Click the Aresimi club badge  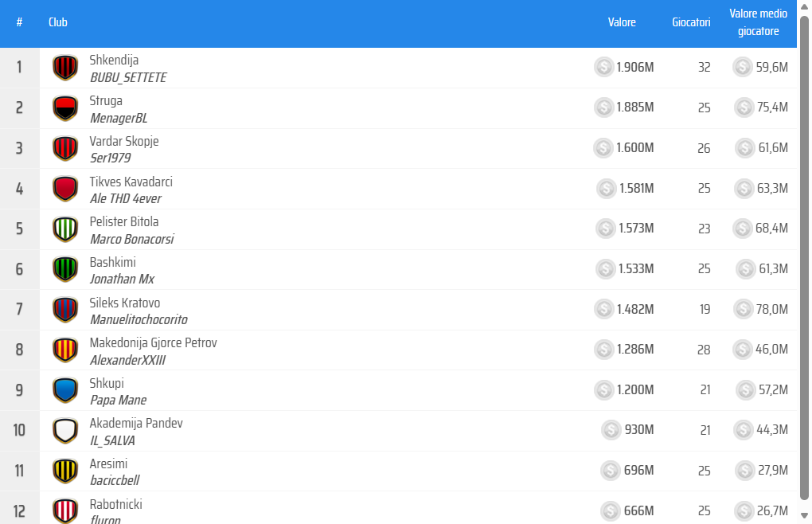click(x=64, y=471)
